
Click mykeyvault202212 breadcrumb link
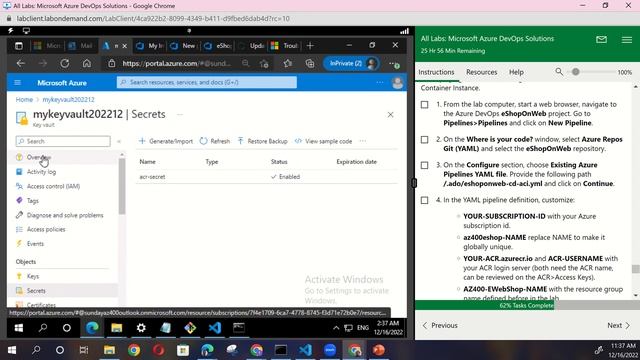(69, 100)
